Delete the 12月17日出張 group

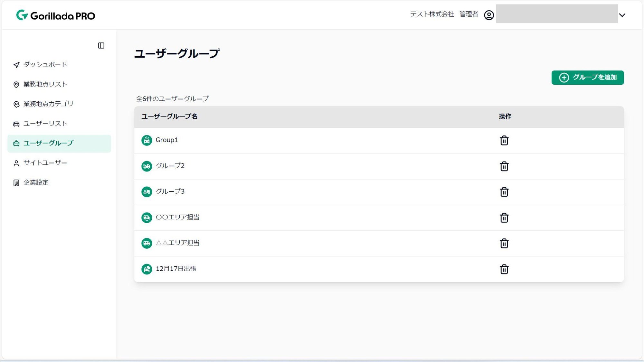(x=504, y=269)
